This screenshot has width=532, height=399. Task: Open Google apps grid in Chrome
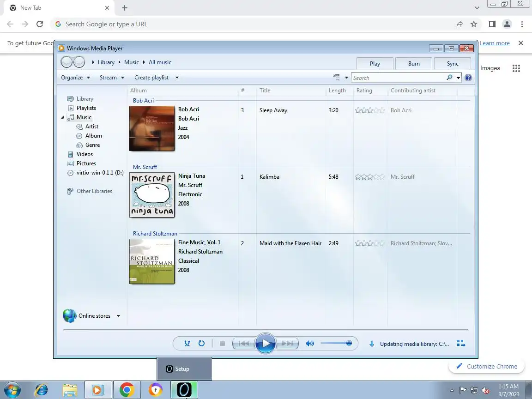point(516,68)
